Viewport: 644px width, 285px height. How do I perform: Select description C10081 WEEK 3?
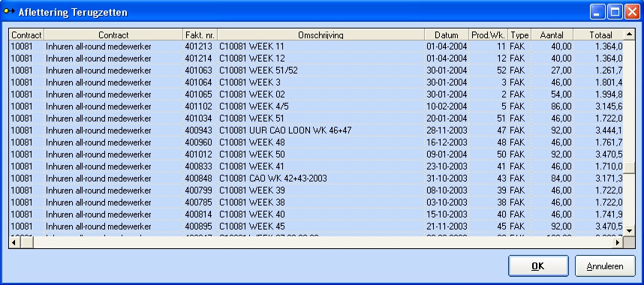(x=250, y=82)
